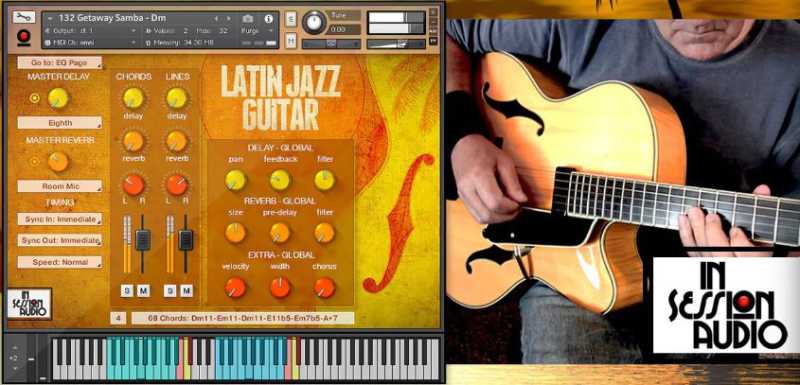The height and width of the screenshot is (385, 800).
Task: Click the red In Session Audio instrument icon
Action: click(23, 37)
